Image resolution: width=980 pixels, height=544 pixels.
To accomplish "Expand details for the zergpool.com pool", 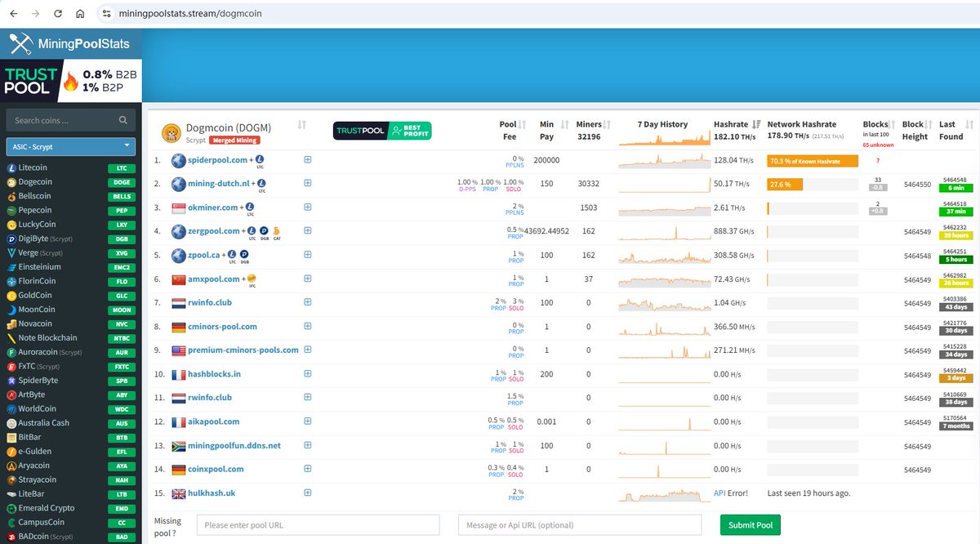I will [x=308, y=231].
